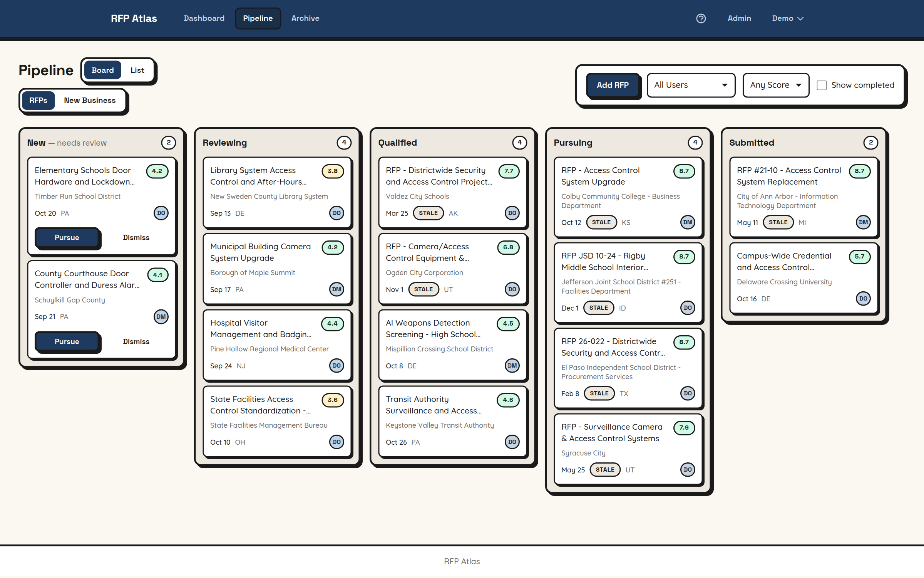924x578 pixels.
Task: Open the Archive tab
Action: point(305,18)
